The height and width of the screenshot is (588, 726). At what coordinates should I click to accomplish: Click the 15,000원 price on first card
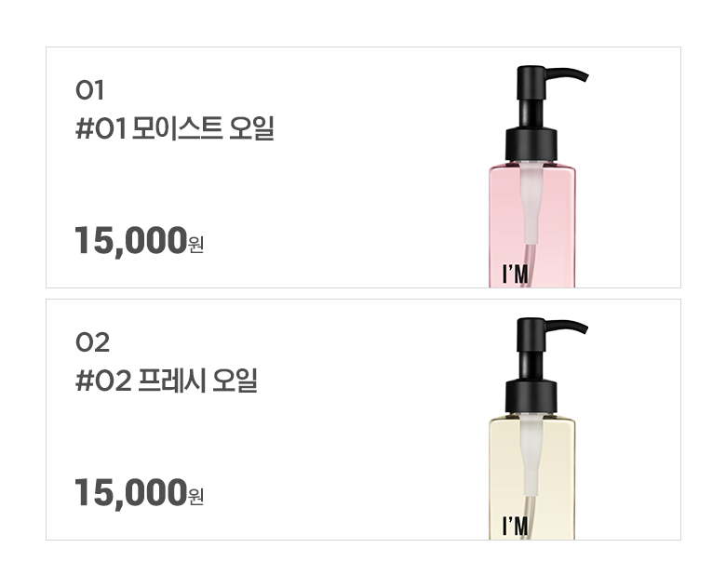140,240
